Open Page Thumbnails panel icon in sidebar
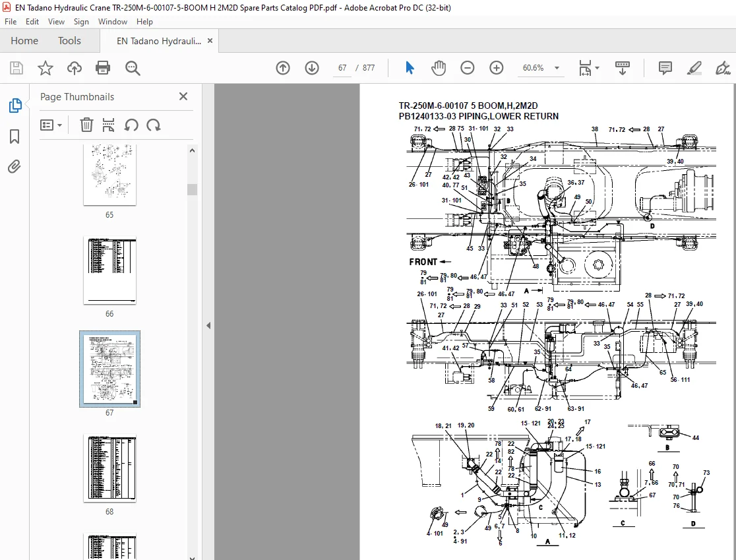Viewport: 736px width, 560px height. point(15,105)
